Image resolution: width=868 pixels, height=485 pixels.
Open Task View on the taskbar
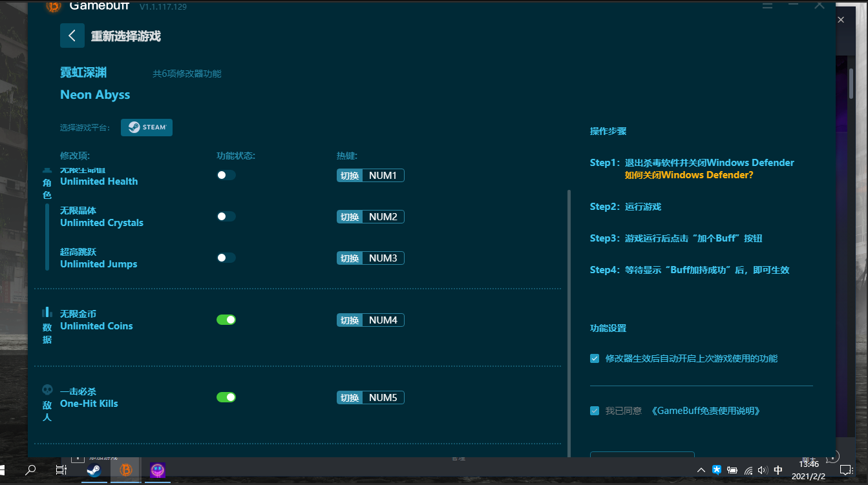pos(61,470)
